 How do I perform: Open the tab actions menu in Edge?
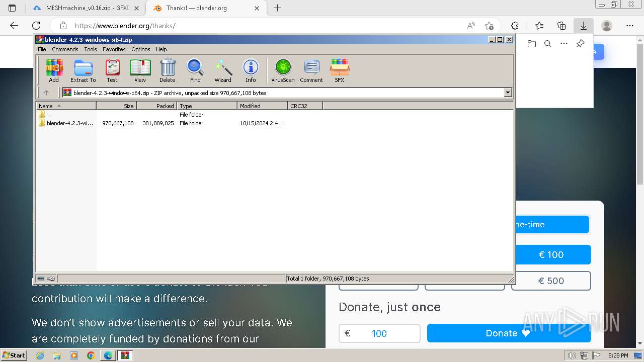[x=12, y=8]
